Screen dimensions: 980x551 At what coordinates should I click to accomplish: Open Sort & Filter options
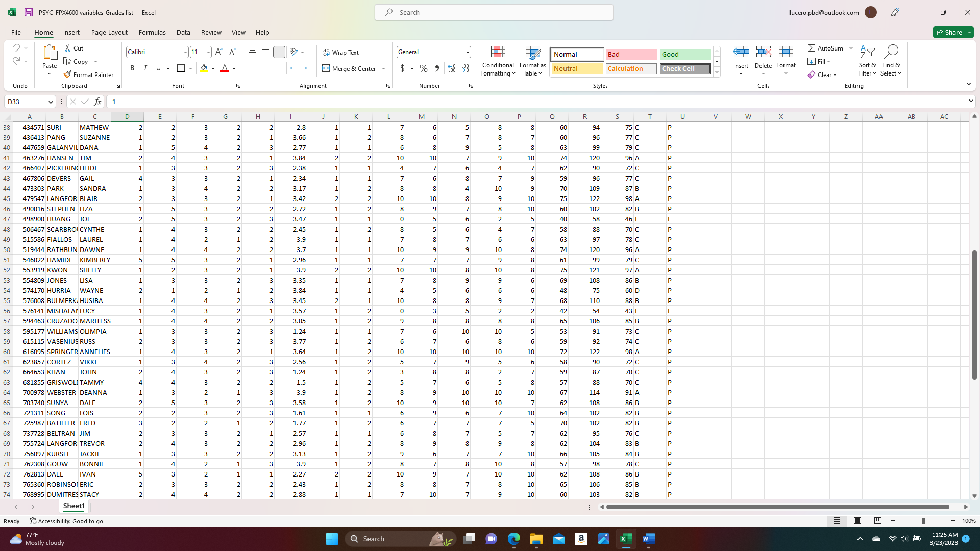868,60
